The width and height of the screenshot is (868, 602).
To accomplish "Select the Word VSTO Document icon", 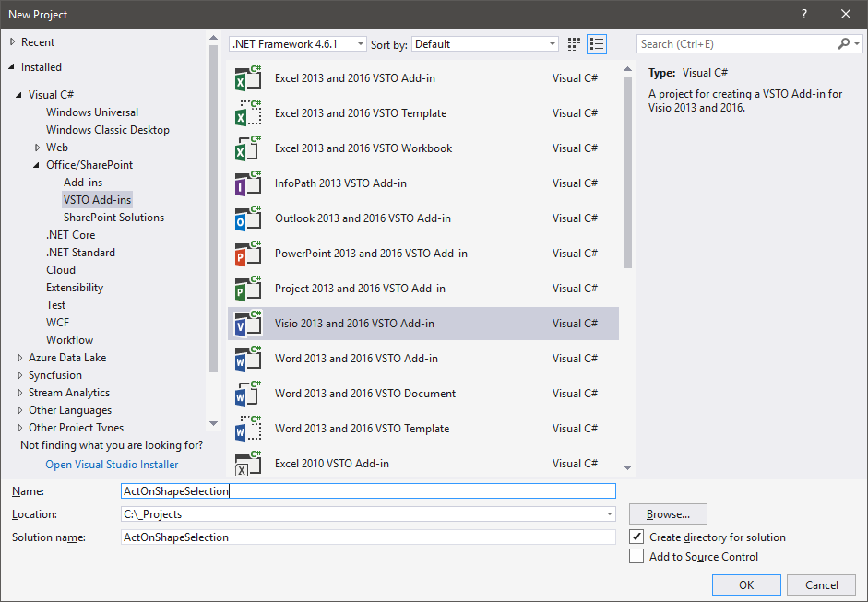I will (247, 394).
